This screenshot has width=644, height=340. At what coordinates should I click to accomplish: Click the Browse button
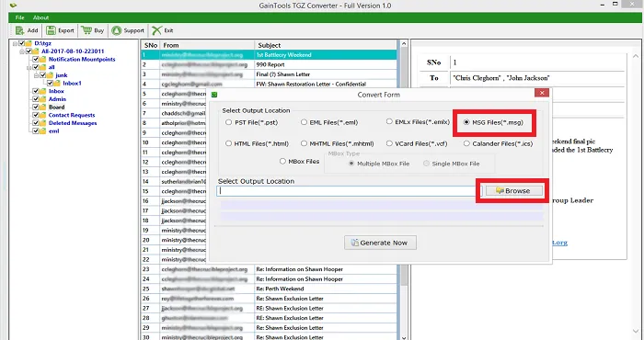pyautogui.click(x=513, y=191)
